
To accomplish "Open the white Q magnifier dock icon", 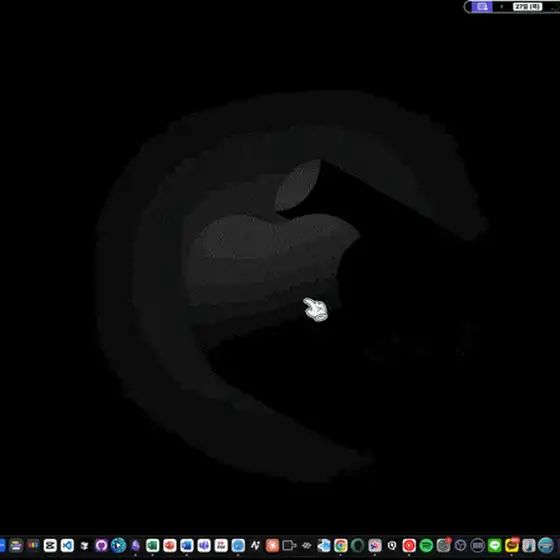I will 392,545.
